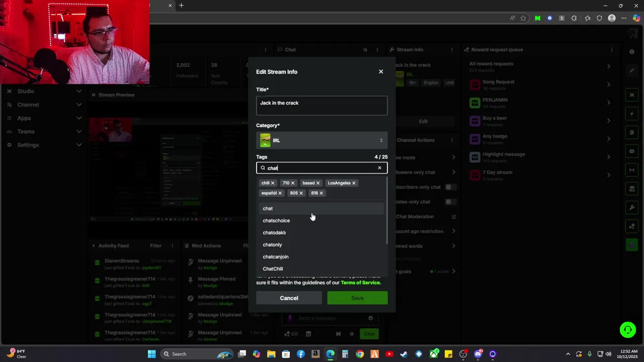Expand the Teams sidebar section
The image size is (644, 362).
point(79,132)
